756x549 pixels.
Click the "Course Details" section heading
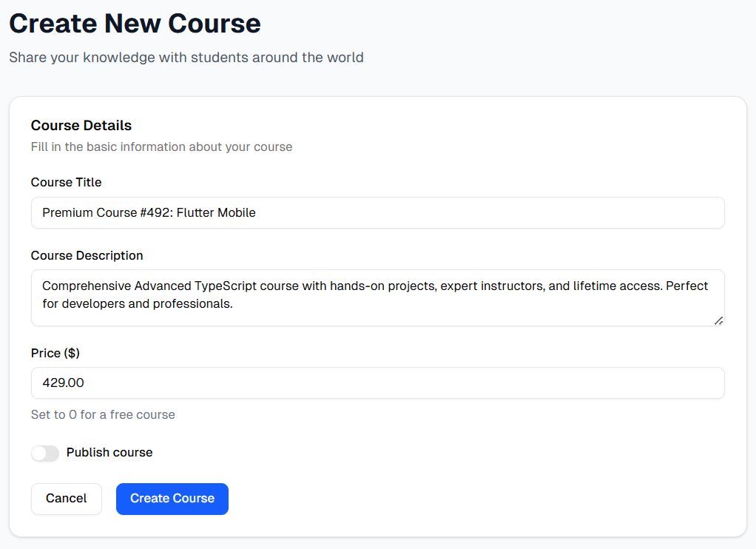coord(81,125)
